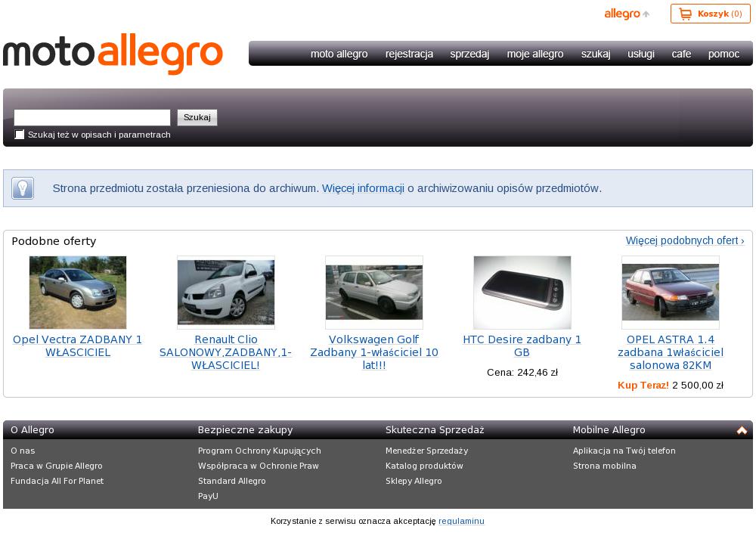Click Kup Teraz! 2 500,00 zł price
The height and width of the screenshot is (536, 756).
[x=670, y=386]
